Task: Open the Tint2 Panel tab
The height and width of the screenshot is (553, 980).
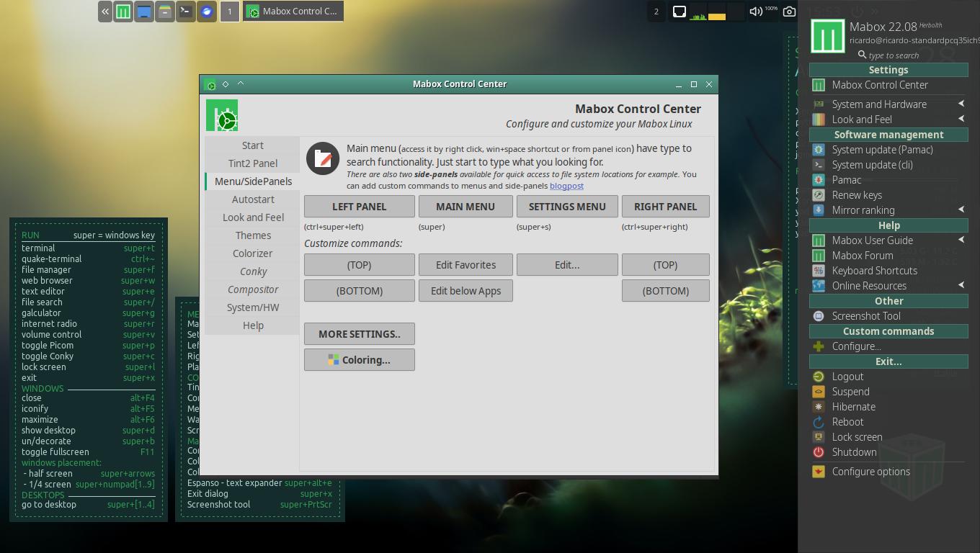Action: (253, 163)
